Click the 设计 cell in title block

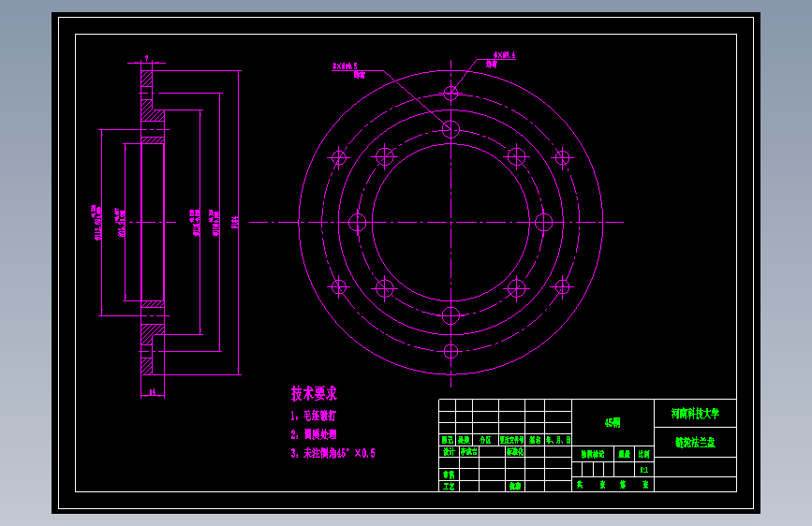point(449,451)
